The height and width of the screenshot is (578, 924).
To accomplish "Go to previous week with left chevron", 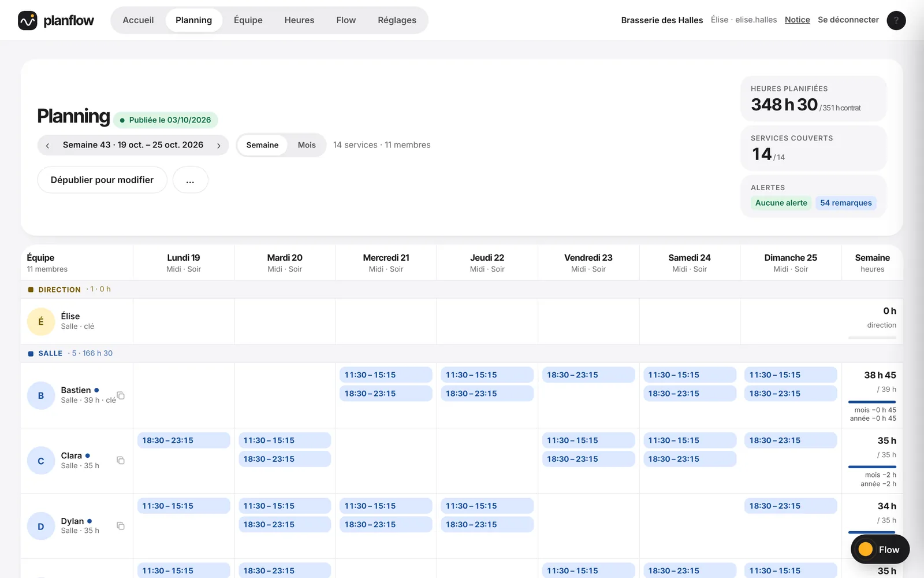I will [47, 146].
